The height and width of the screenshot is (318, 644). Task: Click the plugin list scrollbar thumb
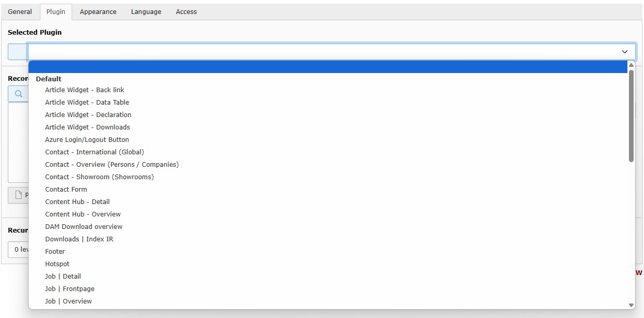pyautogui.click(x=631, y=117)
